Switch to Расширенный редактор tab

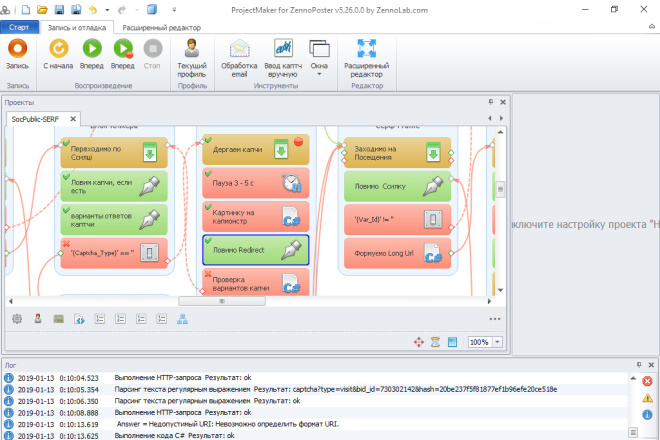click(x=162, y=28)
